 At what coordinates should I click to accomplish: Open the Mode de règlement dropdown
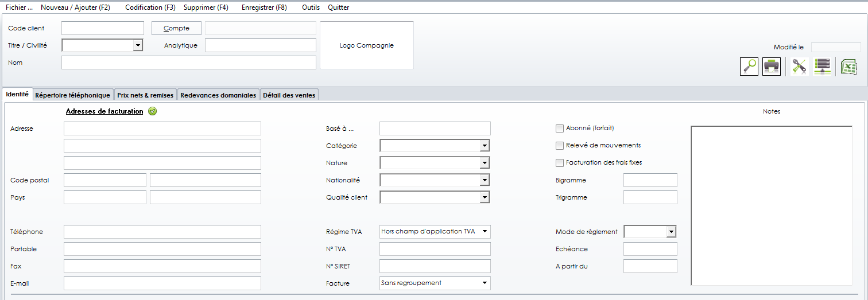671,232
